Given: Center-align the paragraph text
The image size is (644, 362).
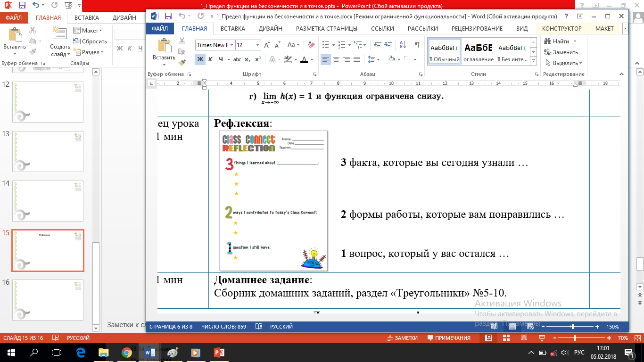Looking at the screenshot, I should click(x=336, y=59).
